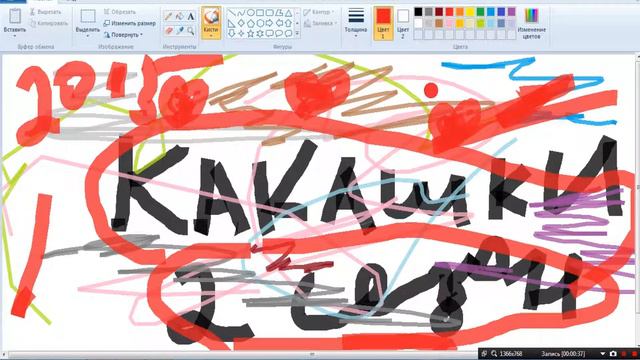
Task: Click the camera snapshot icon in recorder bar
Action: pyautogui.click(x=613, y=354)
